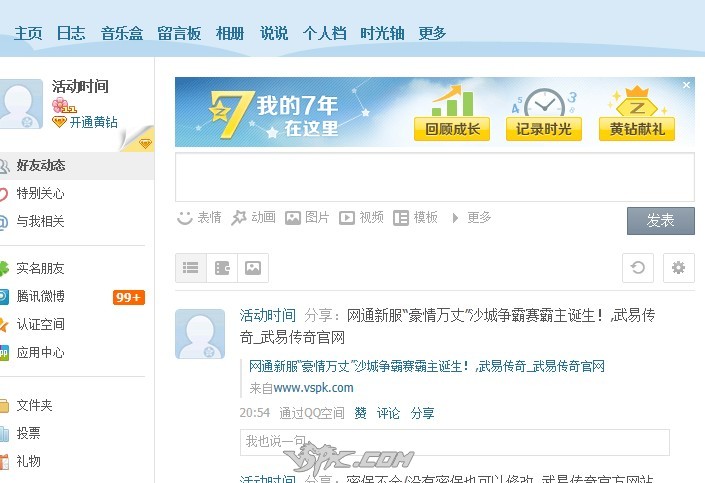Click the flower level badge icon
Viewport: 705px width, 483px height.
coord(63,106)
